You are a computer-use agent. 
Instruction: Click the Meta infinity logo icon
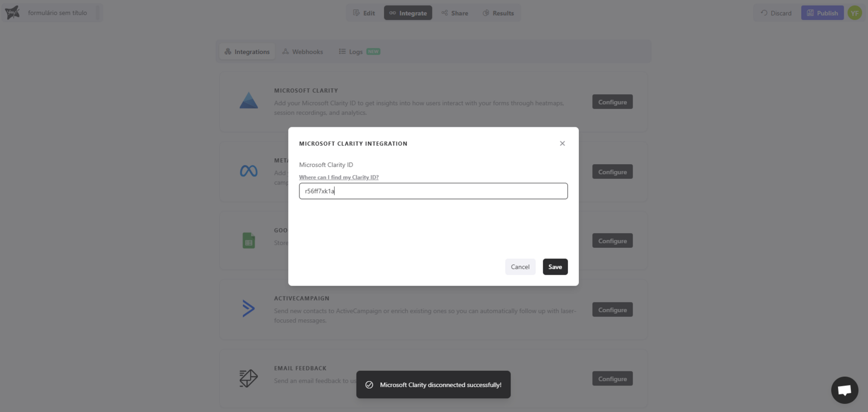coord(248,171)
